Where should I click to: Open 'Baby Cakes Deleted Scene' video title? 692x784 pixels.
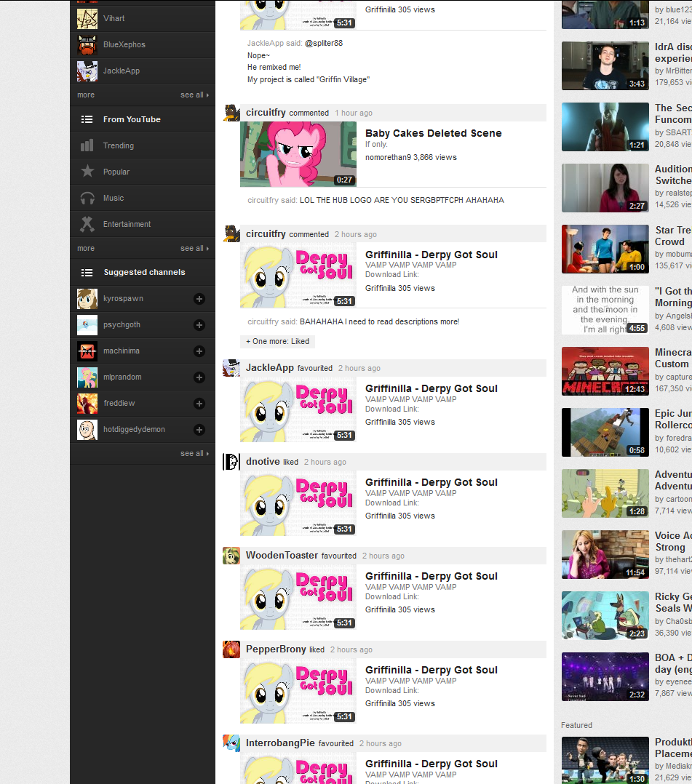(433, 133)
